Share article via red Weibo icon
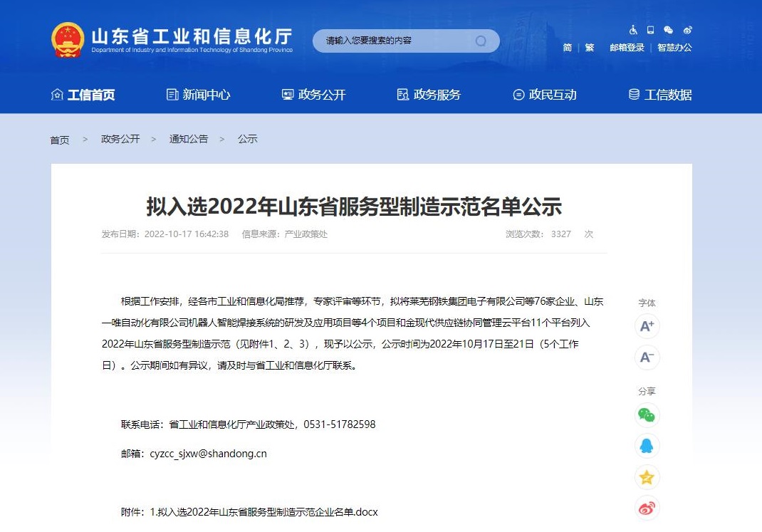Image resolution: width=762 pixels, height=532 pixels. tap(647, 508)
